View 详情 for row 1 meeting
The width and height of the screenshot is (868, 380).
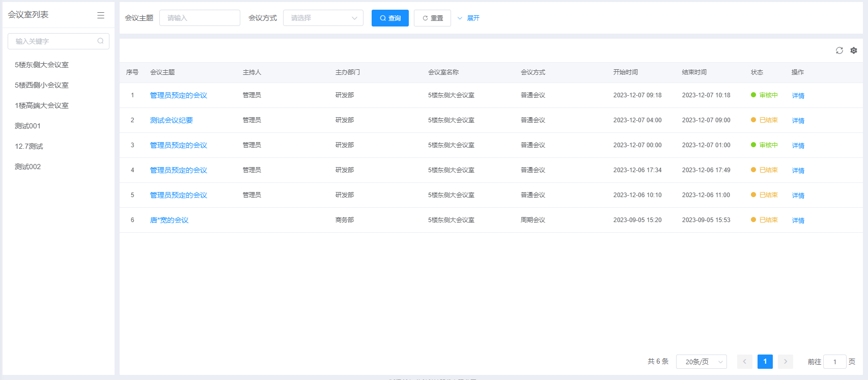[798, 96]
